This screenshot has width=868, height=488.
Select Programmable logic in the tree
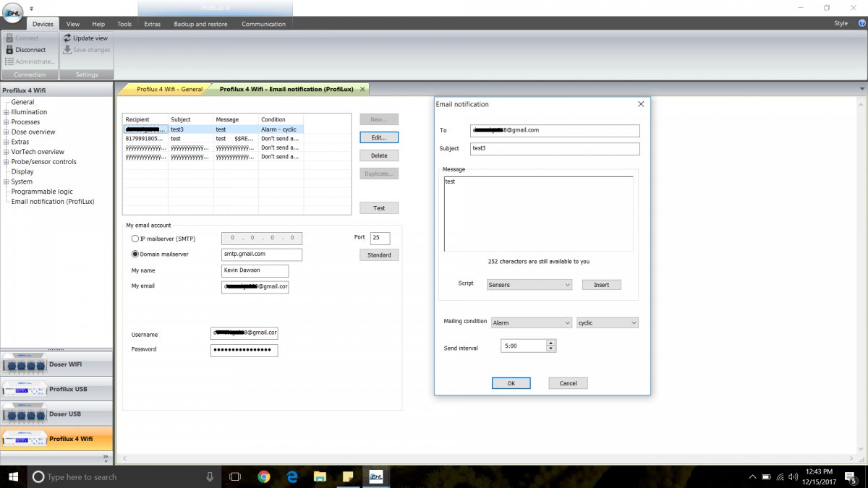tap(42, 192)
